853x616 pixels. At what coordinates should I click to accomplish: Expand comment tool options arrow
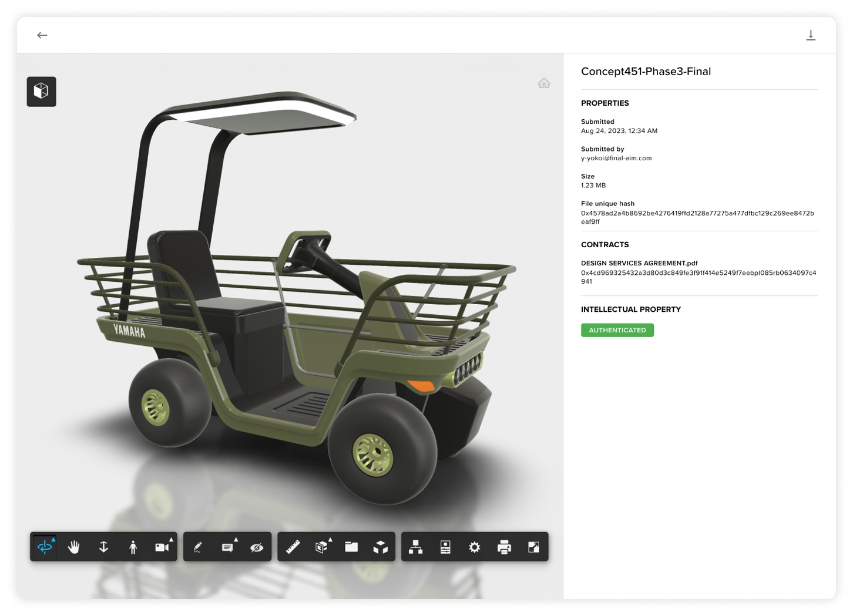(x=236, y=538)
